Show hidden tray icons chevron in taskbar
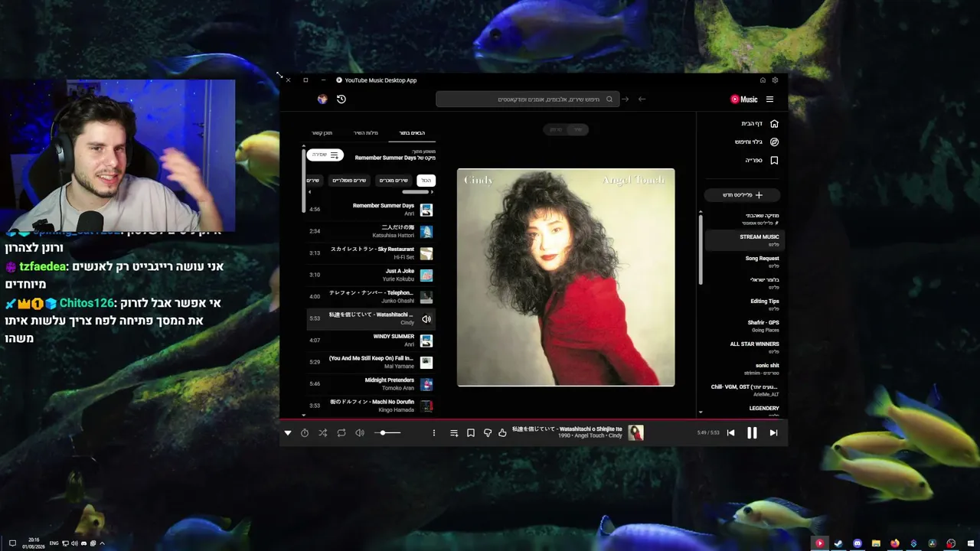 click(x=102, y=543)
